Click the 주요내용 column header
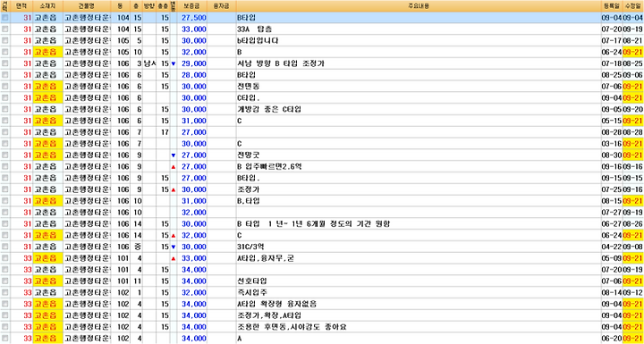 coord(419,6)
